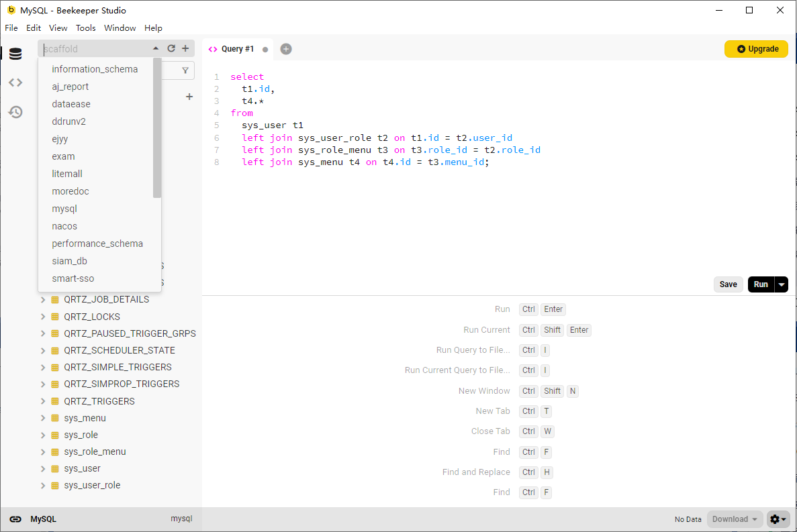Click the Save button

(728, 284)
